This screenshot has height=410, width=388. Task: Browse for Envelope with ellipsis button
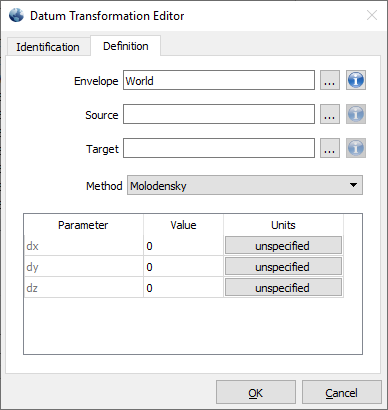[x=330, y=80]
